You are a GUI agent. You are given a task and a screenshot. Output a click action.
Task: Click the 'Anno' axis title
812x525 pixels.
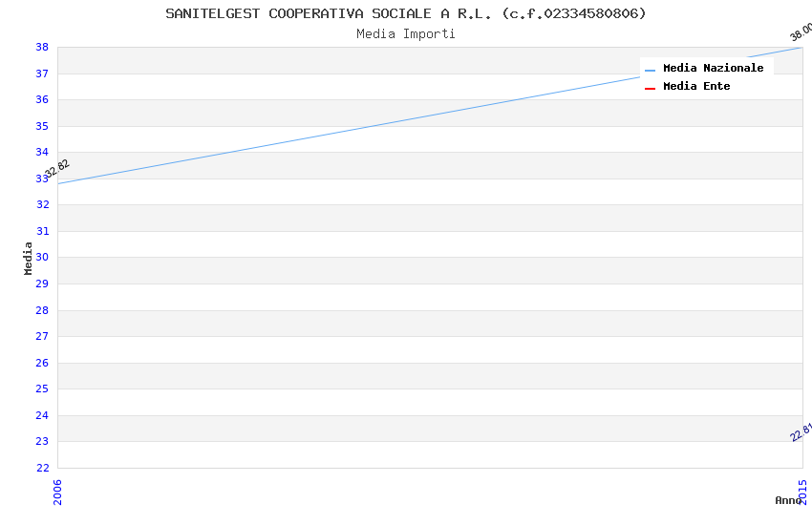tap(788, 500)
